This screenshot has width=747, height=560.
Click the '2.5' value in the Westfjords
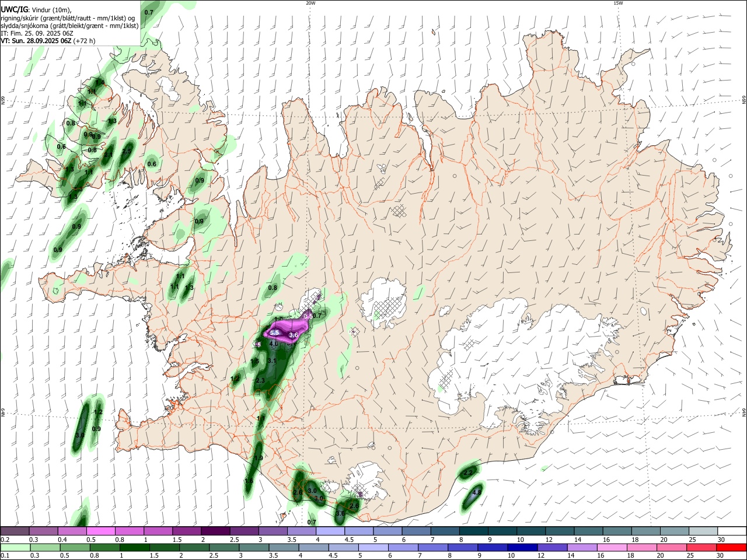127,151
